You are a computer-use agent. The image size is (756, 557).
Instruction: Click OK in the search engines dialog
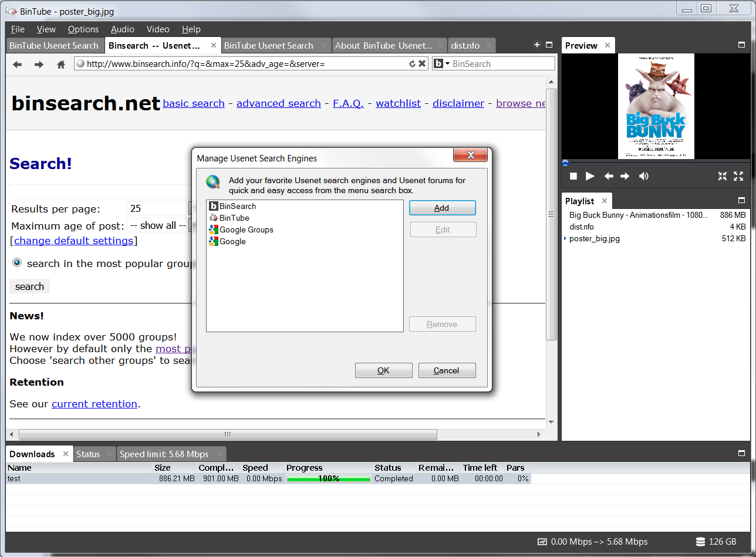(x=383, y=370)
